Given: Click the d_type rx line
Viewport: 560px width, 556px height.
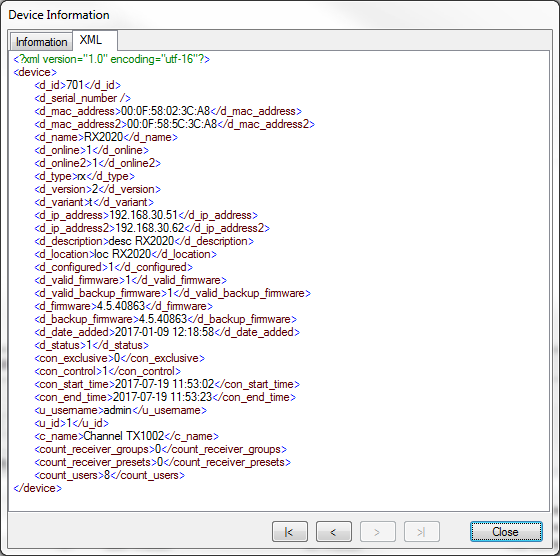Looking at the screenshot, I should click(84, 176).
